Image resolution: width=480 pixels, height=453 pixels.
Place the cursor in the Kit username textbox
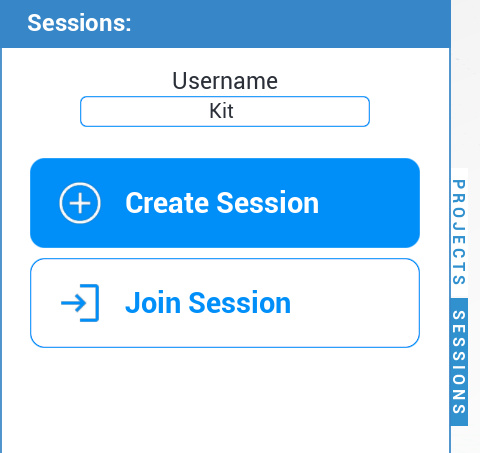click(225, 111)
